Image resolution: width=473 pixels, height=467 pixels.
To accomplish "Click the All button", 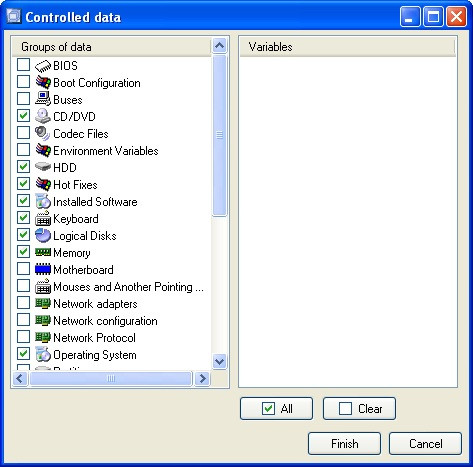I will pos(276,408).
